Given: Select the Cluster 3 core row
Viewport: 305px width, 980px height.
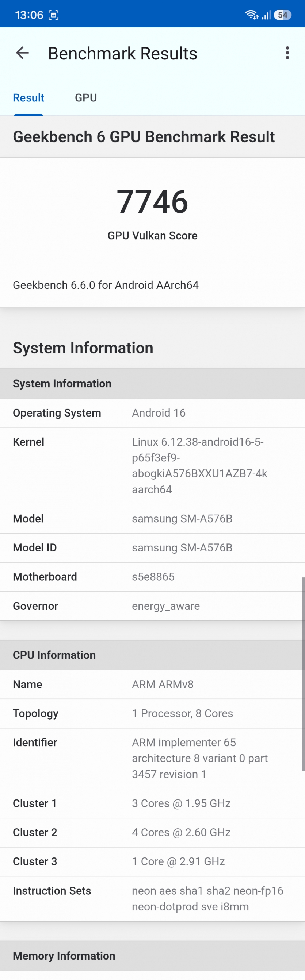Looking at the screenshot, I should pos(152,862).
